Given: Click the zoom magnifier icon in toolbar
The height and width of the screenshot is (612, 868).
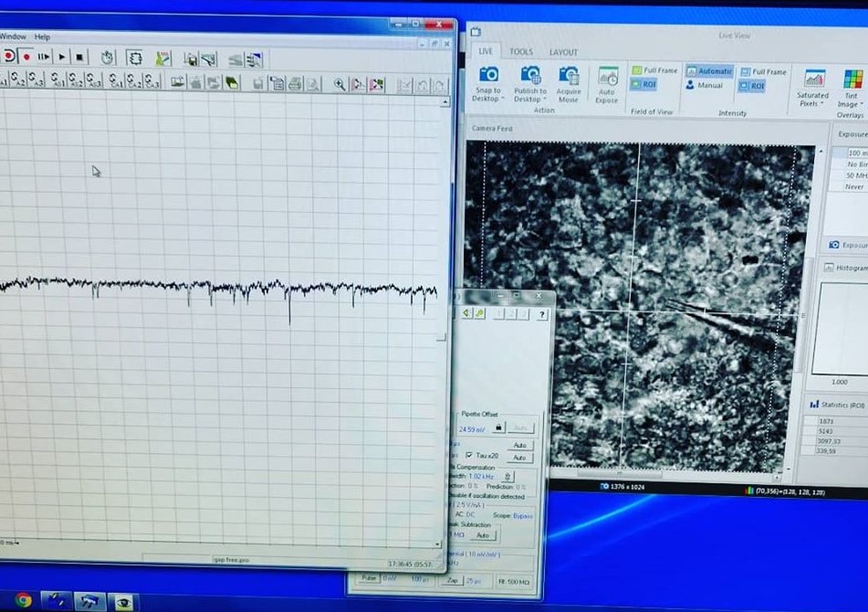Looking at the screenshot, I should click(x=340, y=84).
